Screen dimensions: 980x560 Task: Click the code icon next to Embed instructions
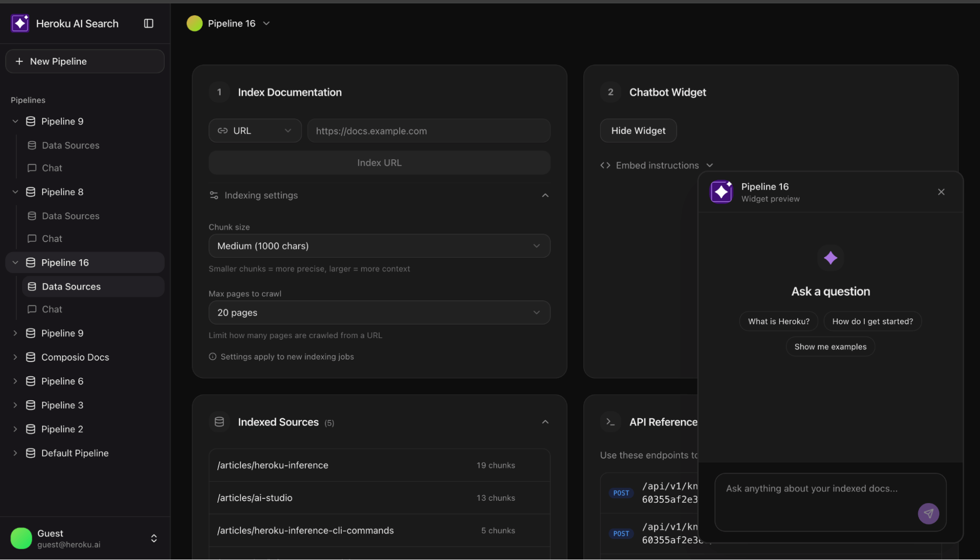[605, 165]
